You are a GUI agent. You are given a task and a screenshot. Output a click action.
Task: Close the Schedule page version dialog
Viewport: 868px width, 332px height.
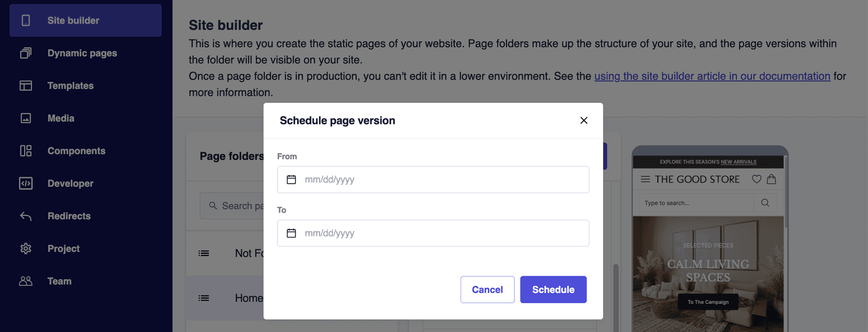point(584,120)
